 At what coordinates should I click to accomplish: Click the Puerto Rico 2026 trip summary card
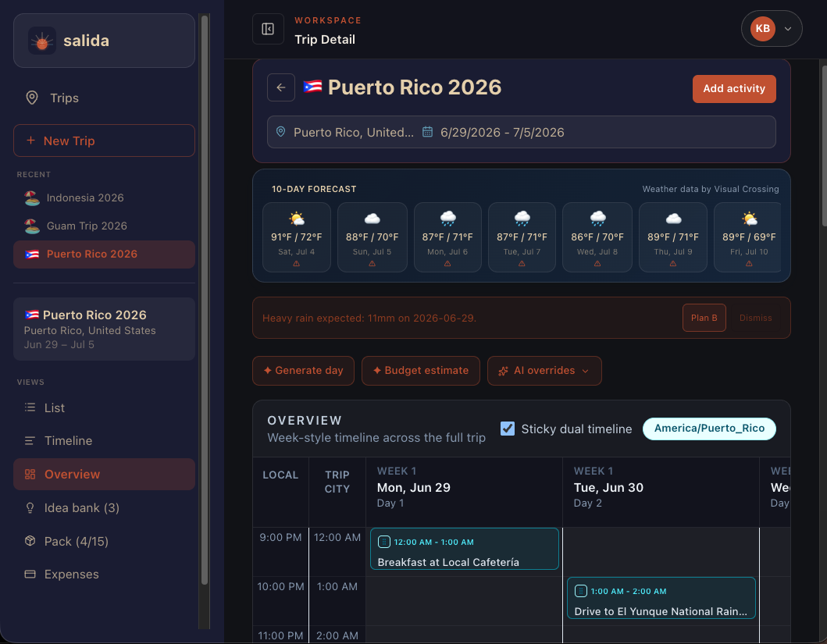pyautogui.click(x=105, y=329)
